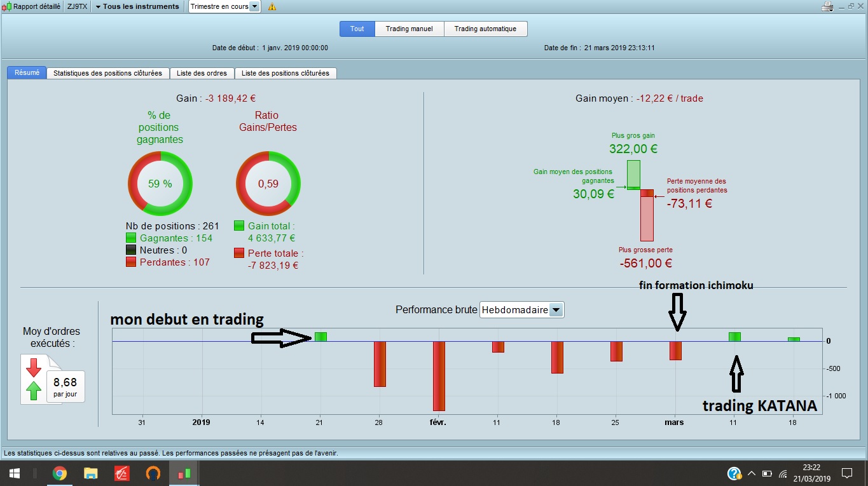This screenshot has width=868, height=486.
Task: Switch filter to Trading manuel
Action: 410,29
